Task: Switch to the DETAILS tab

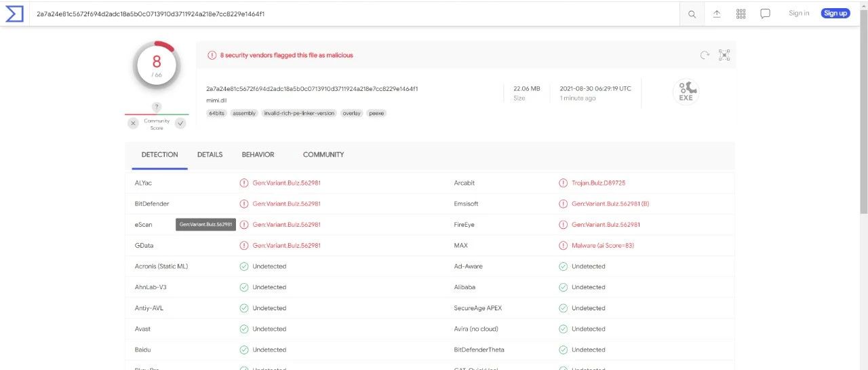Action: [x=210, y=155]
